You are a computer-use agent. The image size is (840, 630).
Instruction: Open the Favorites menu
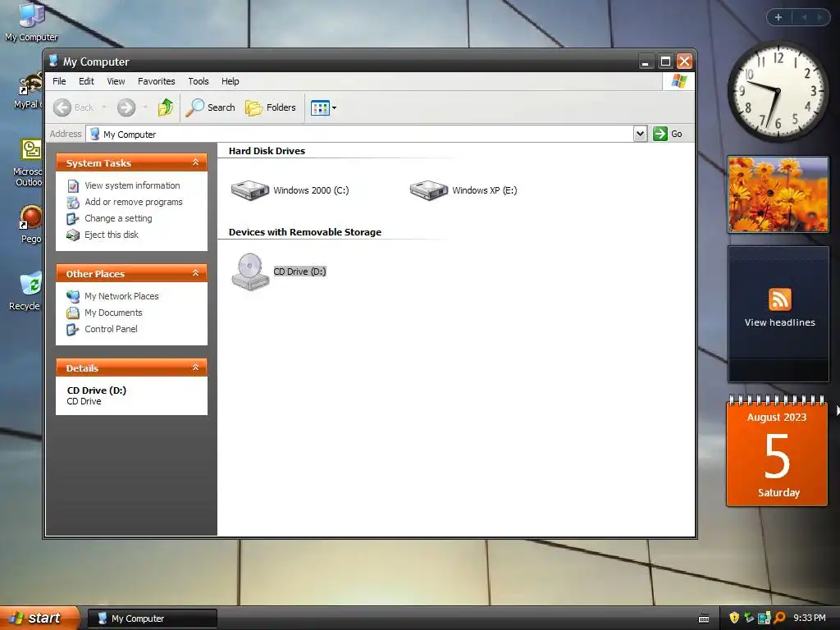coord(157,81)
